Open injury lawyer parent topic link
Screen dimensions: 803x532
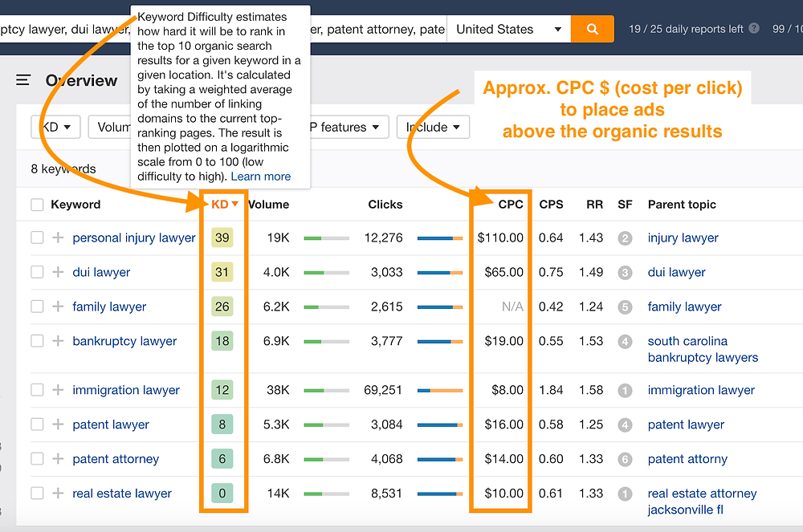point(683,238)
